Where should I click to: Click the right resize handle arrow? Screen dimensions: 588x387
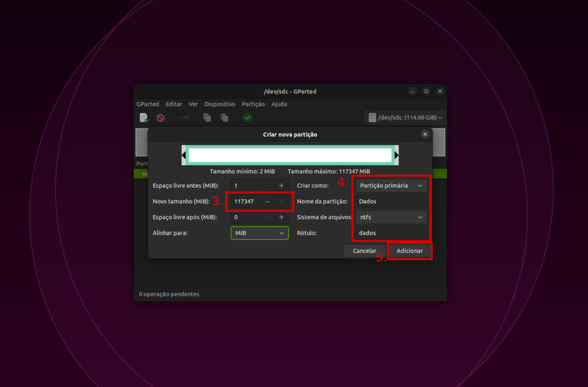[396, 155]
